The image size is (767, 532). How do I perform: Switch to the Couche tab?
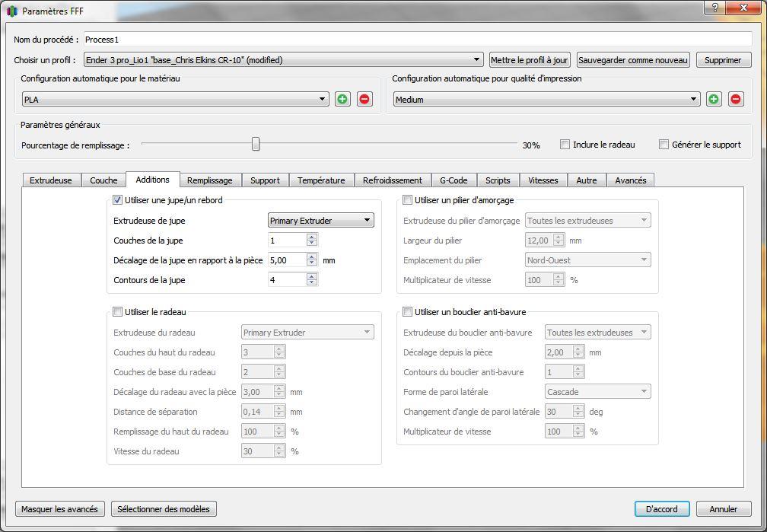(x=103, y=180)
